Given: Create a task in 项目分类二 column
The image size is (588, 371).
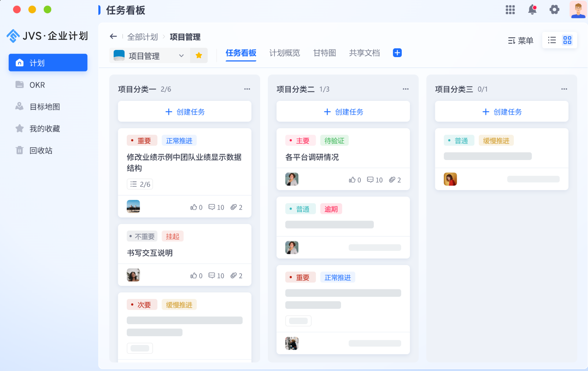Looking at the screenshot, I should pos(343,111).
